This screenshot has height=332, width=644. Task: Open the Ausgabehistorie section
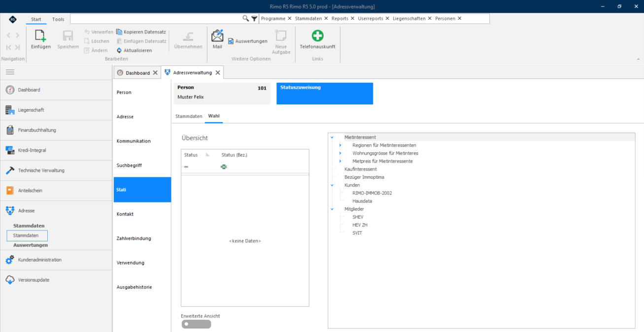coord(142,287)
